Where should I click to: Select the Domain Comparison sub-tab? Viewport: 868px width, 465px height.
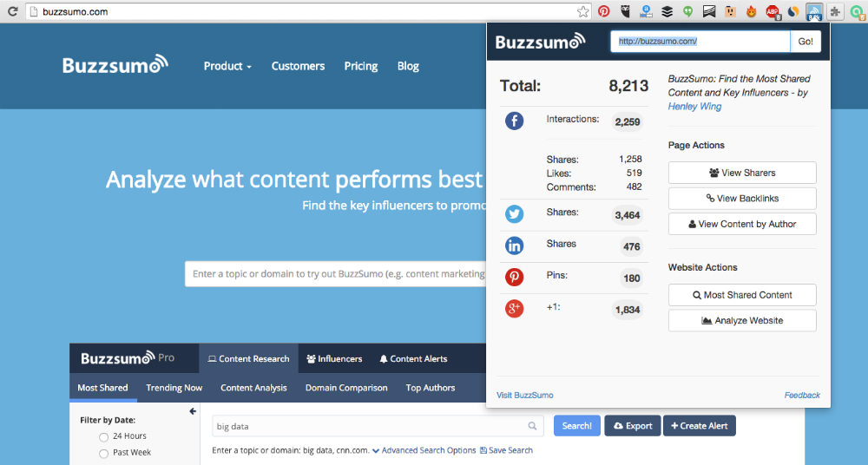(346, 388)
